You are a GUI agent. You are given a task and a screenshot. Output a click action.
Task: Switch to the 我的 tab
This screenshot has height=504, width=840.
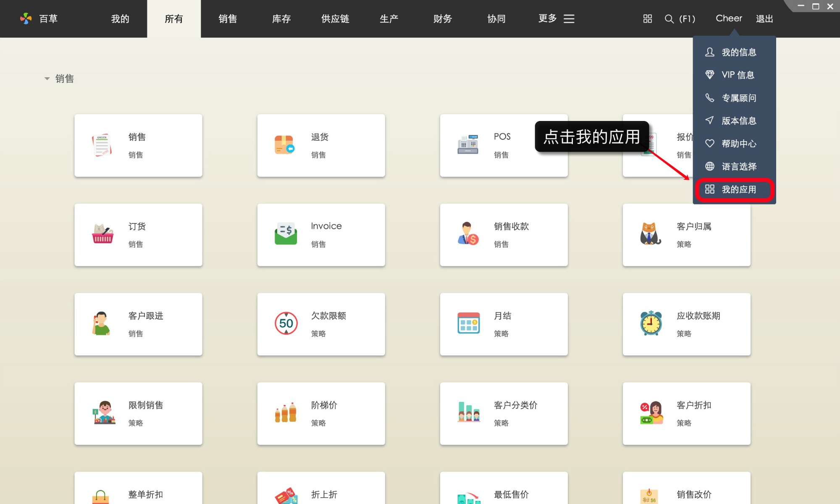pyautogui.click(x=120, y=18)
